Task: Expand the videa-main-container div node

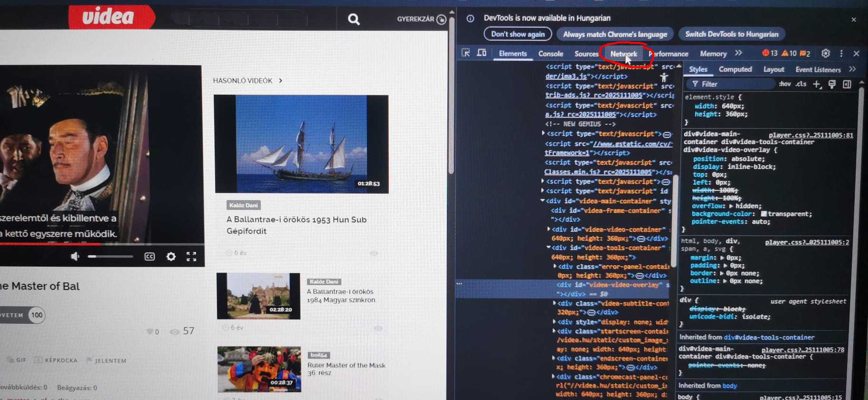Action: point(542,201)
